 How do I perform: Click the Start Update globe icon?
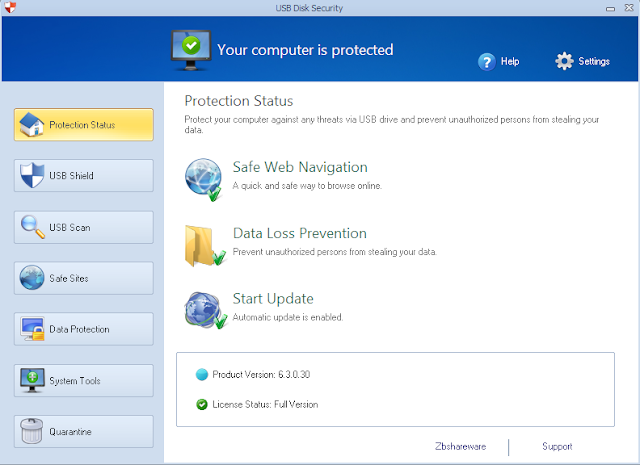tap(205, 310)
